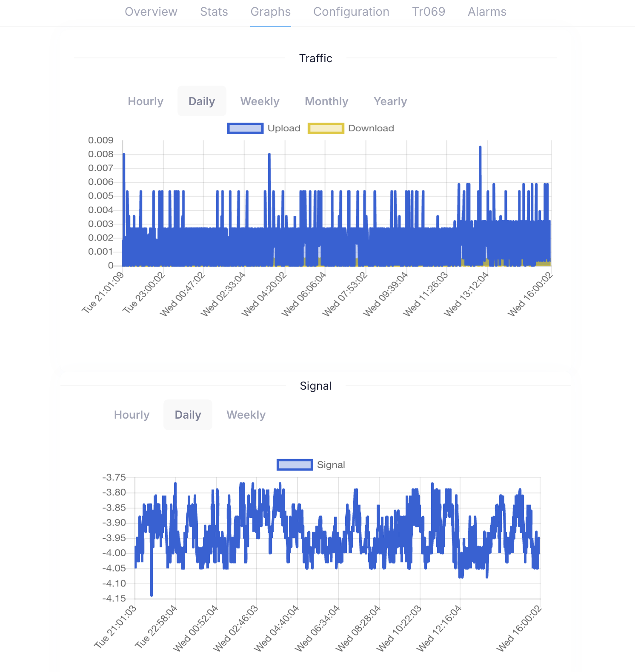This screenshot has height=672, width=635.
Task: Toggle Upload series via blue legend swatch
Action: [245, 128]
